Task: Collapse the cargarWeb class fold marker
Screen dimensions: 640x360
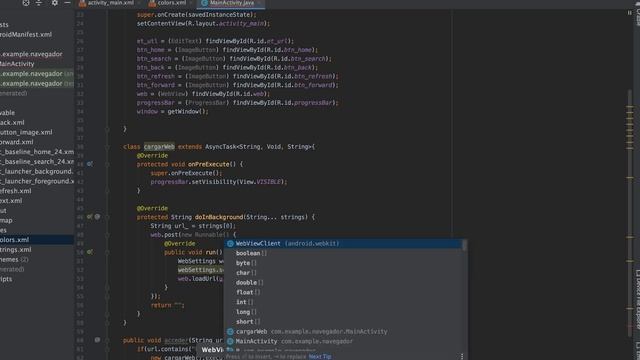Action: 107,147
